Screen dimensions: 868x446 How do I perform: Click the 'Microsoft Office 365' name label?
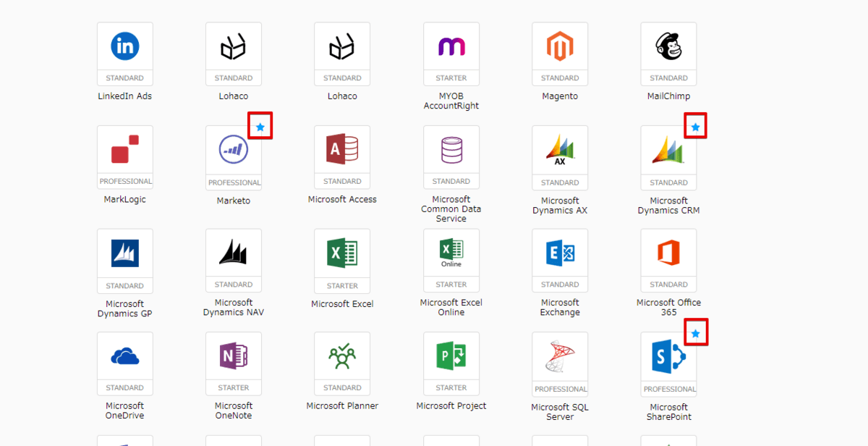(x=668, y=308)
